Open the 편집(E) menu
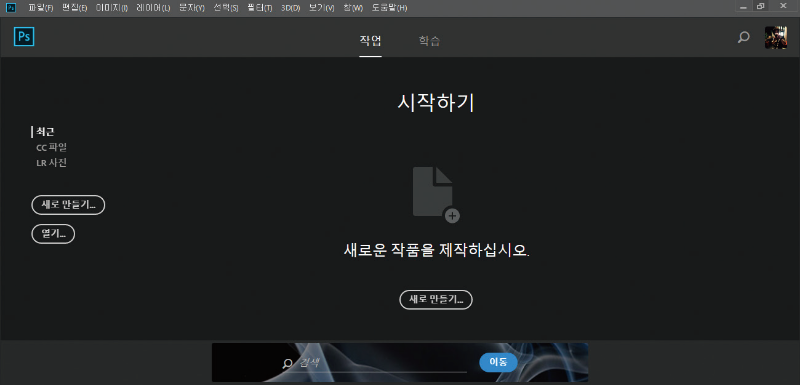 (74, 8)
